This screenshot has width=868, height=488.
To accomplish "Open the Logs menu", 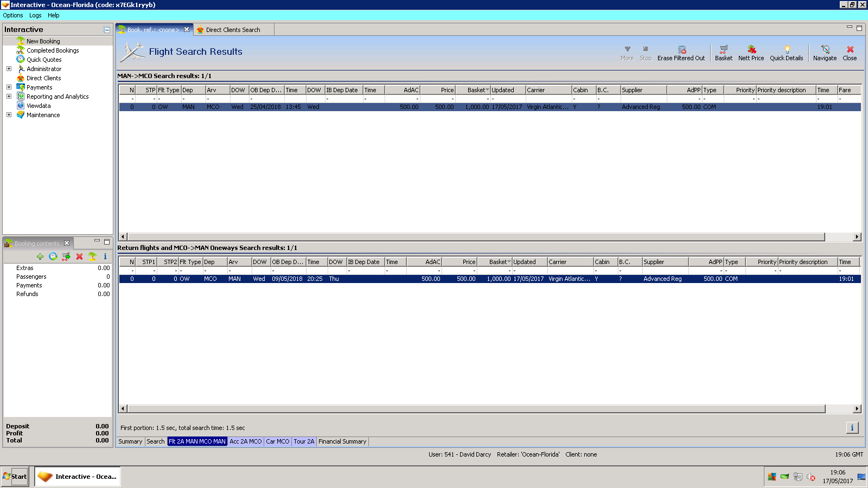I will coord(35,15).
